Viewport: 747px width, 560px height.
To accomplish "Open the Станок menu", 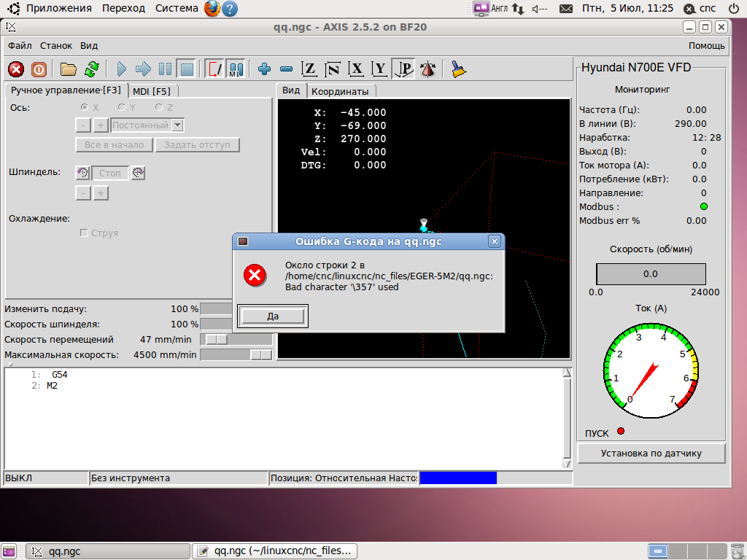I will click(x=56, y=46).
